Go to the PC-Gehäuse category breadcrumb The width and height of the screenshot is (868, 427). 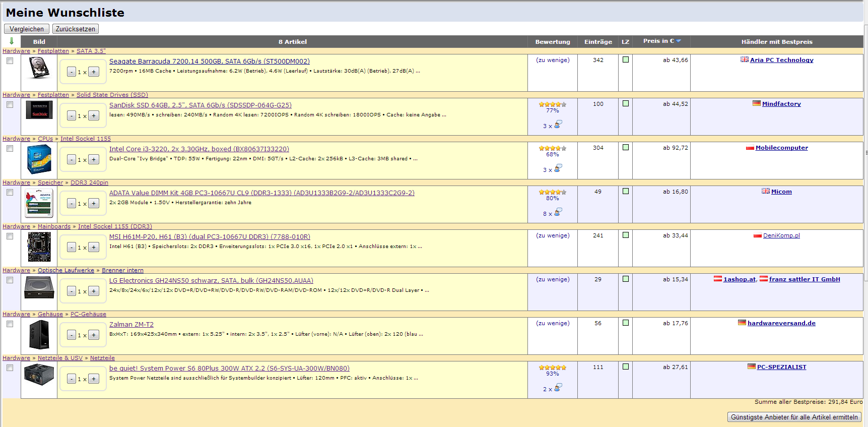88,314
